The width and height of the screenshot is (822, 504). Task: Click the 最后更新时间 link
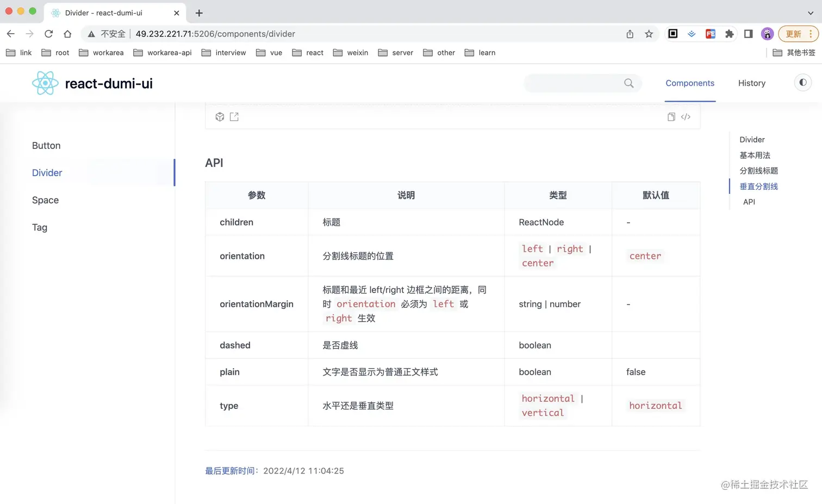coord(230,471)
